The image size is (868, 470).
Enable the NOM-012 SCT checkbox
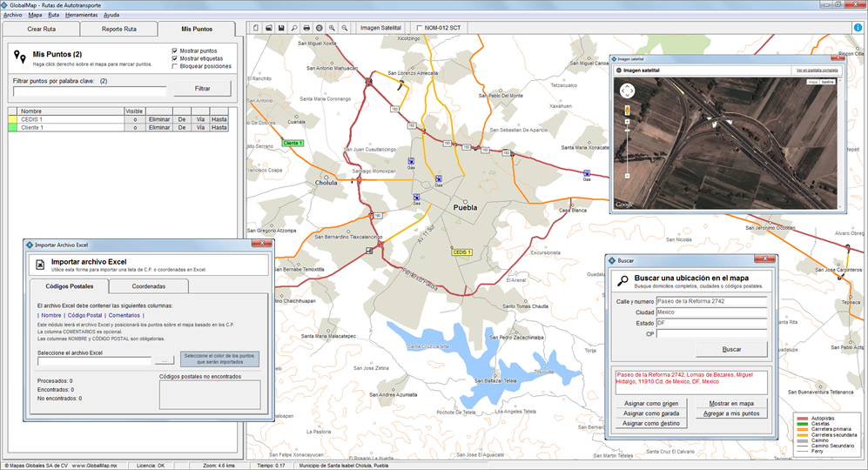(419, 28)
